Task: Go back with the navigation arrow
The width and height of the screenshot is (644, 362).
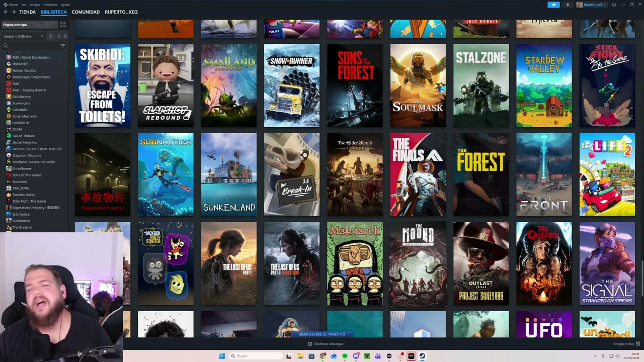Action: pyautogui.click(x=6, y=12)
